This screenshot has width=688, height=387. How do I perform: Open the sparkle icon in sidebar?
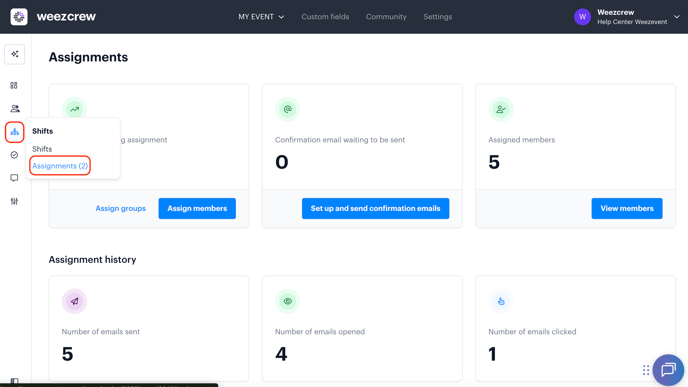(x=14, y=54)
